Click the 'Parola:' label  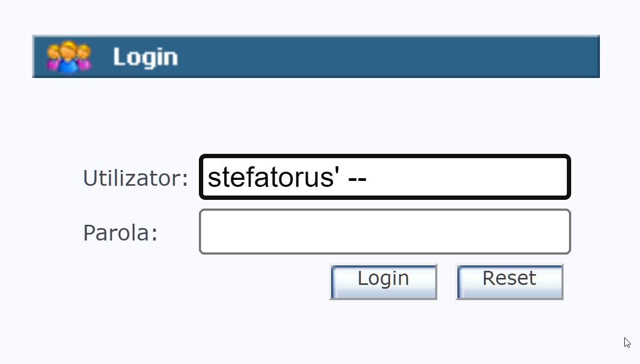point(119,232)
